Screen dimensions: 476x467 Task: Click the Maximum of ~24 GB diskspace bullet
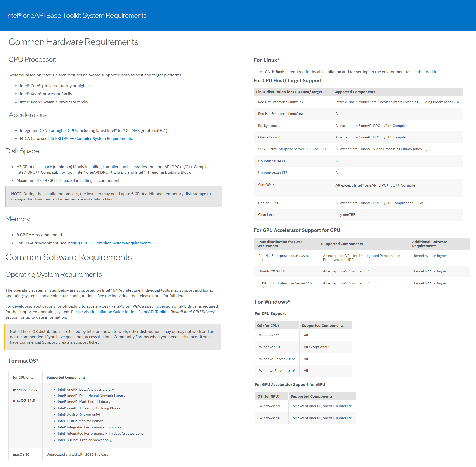point(69,180)
